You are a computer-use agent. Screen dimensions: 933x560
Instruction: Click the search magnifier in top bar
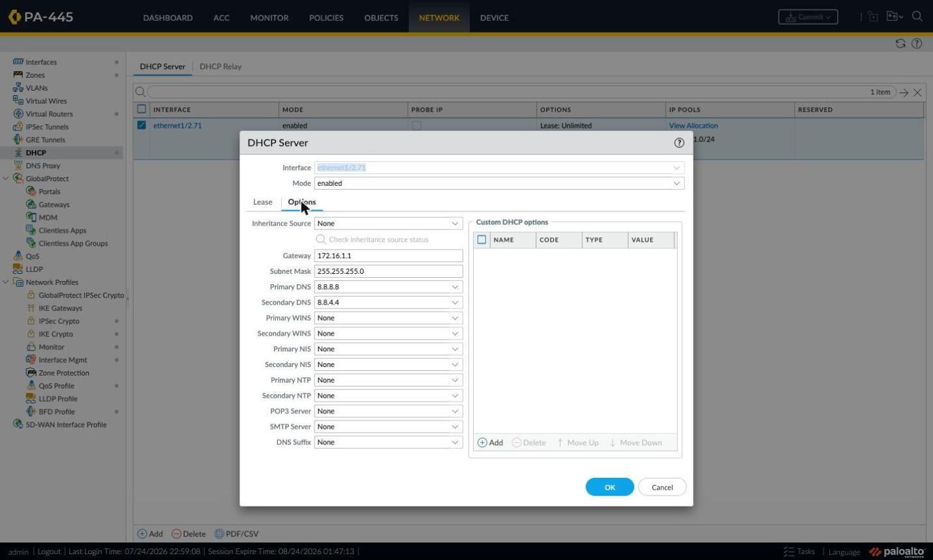pyautogui.click(x=917, y=16)
